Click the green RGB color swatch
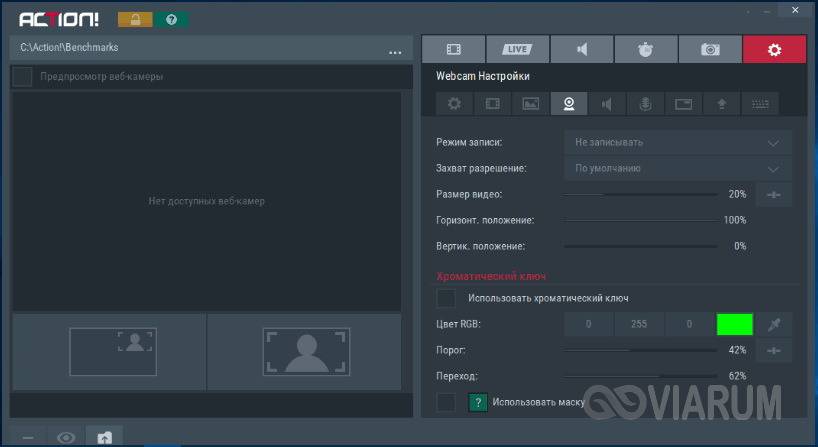818x447 pixels. coord(734,324)
